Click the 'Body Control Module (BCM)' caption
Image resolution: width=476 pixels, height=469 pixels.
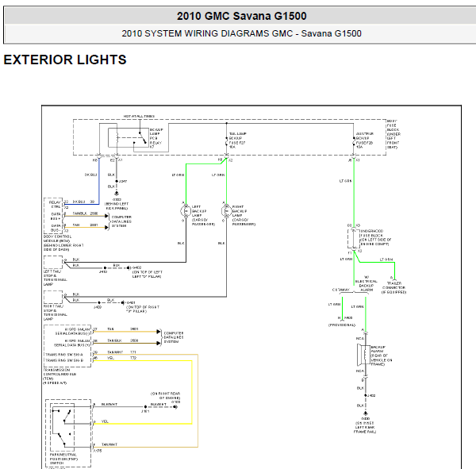coord(63,243)
